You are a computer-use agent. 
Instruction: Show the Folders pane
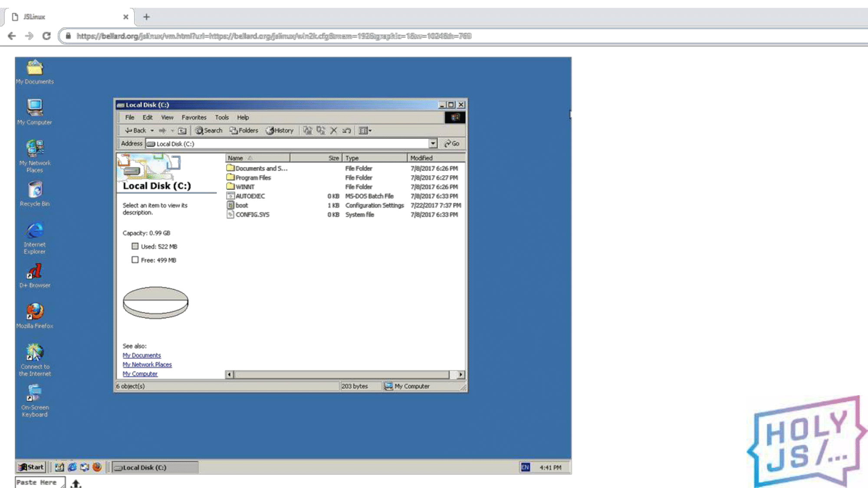[x=244, y=131]
